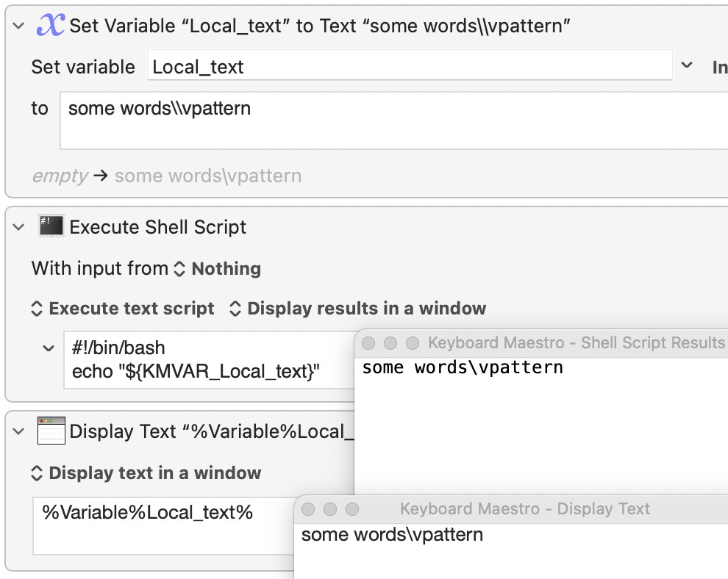Click the Display Text action title
728x579 pixels.
pos(211,431)
